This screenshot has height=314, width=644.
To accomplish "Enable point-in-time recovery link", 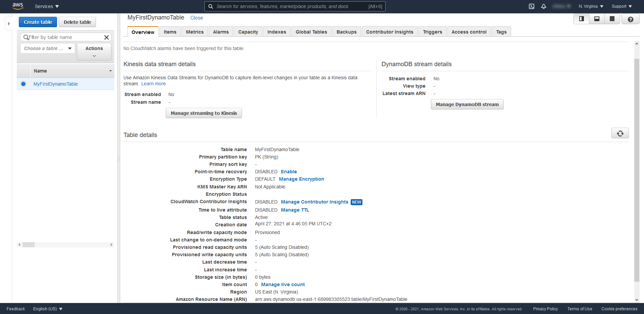I will click(289, 172).
